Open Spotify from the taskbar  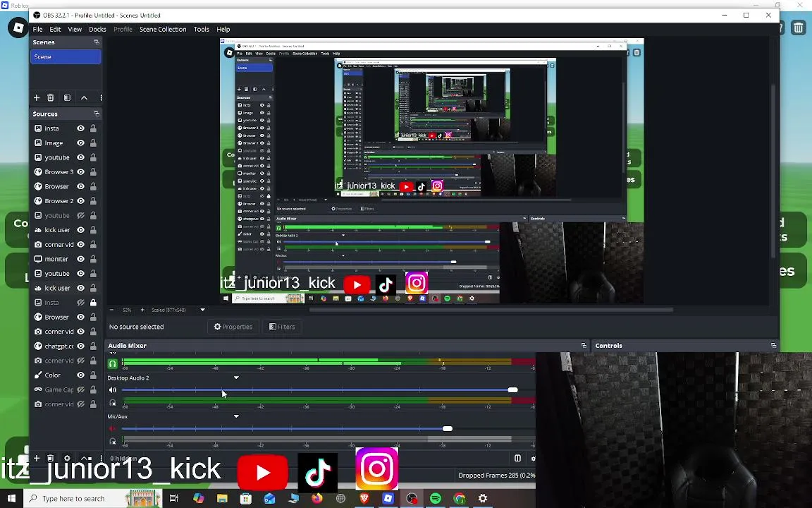436,498
